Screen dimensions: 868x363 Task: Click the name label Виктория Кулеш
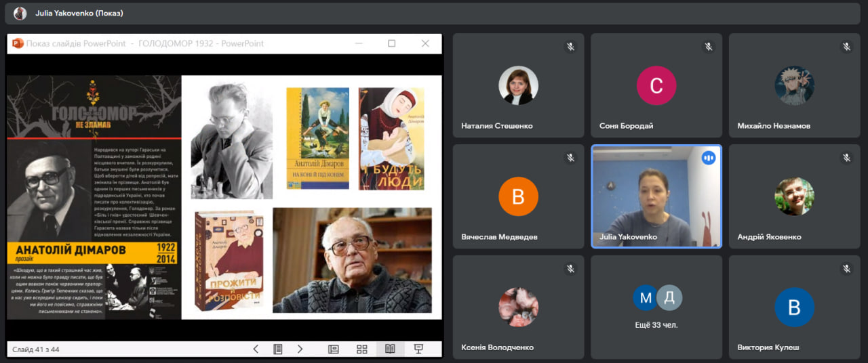click(x=768, y=347)
